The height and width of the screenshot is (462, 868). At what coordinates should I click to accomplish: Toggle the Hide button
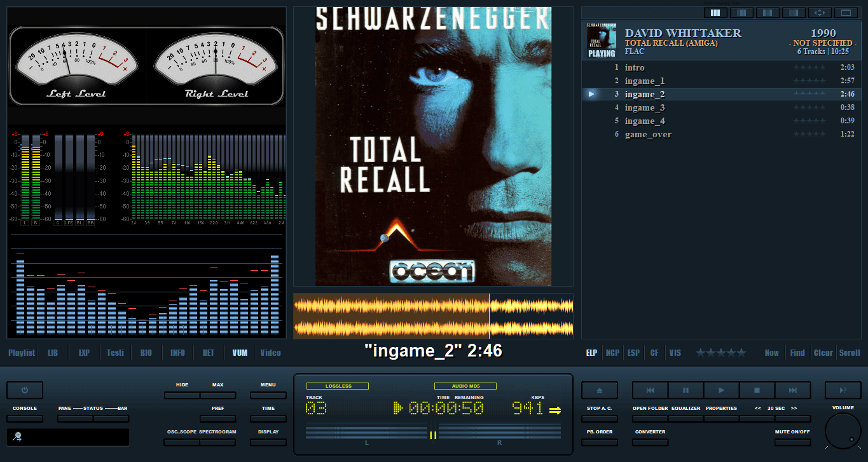point(182,395)
